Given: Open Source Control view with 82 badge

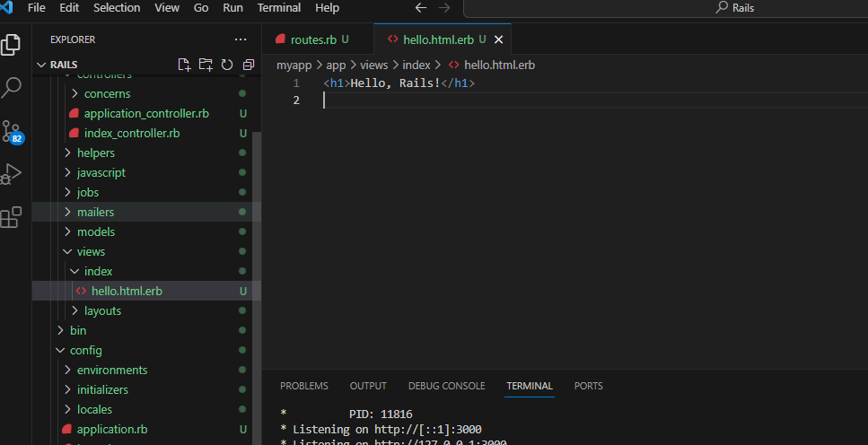Looking at the screenshot, I should coord(12,132).
